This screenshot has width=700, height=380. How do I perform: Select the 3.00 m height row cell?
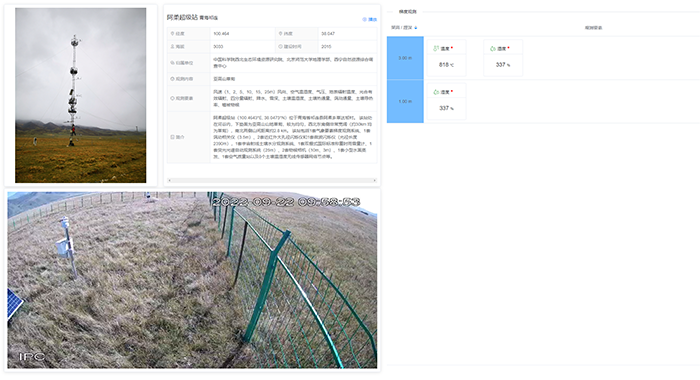(x=405, y=58)
